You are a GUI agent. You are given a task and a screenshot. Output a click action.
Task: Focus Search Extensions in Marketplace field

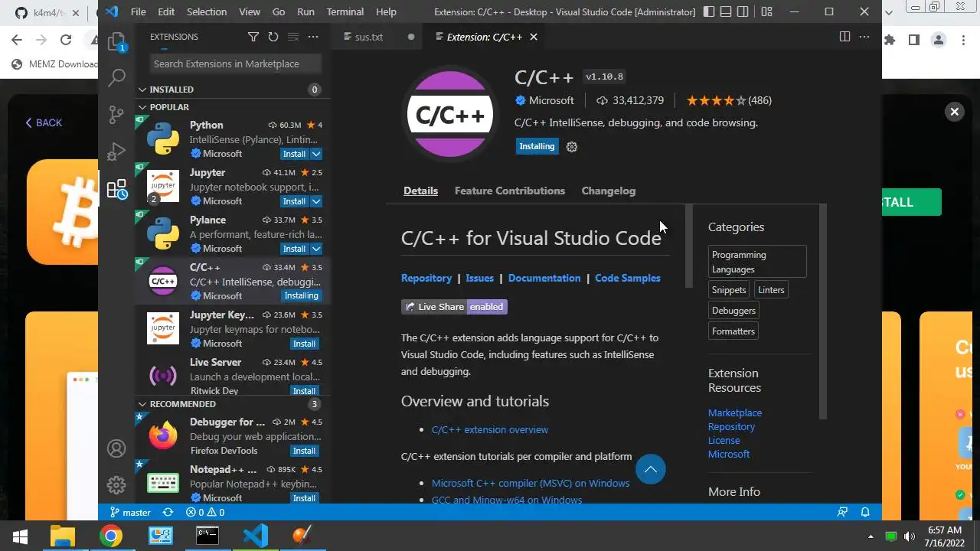pyautogui.click(x=234, y=64)
